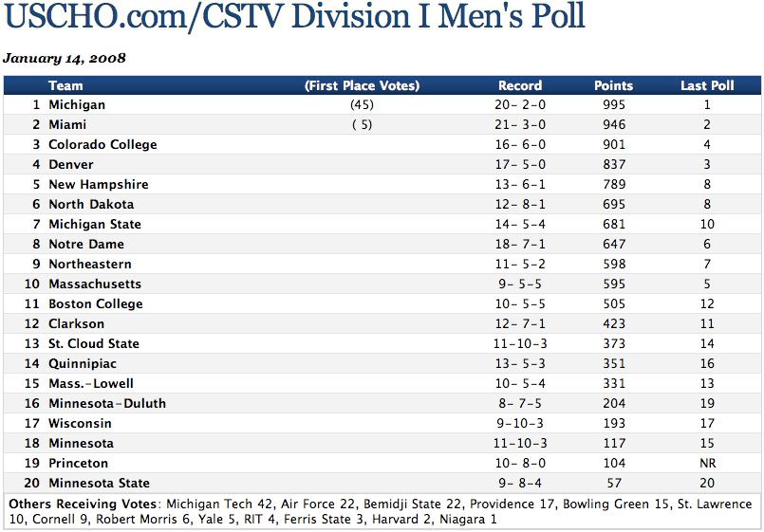Click the Denver team entry

pyautogui.click(x=70, y=165)
